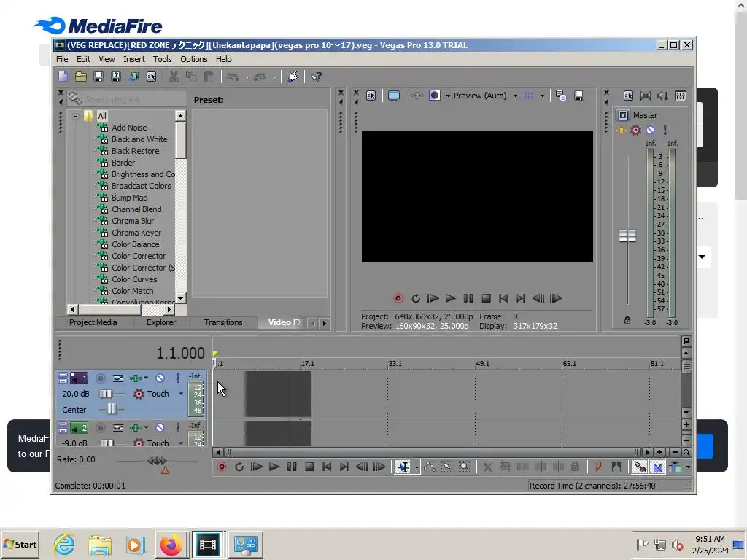
Task: Toggle Auto Ripple on timeline toolbar
Action: [x=676, y=467]
